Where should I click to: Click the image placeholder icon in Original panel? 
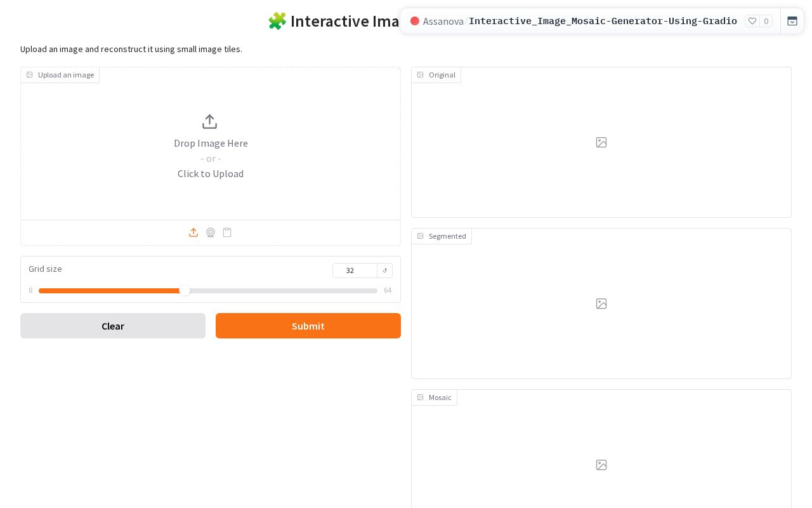coord(601,142)
